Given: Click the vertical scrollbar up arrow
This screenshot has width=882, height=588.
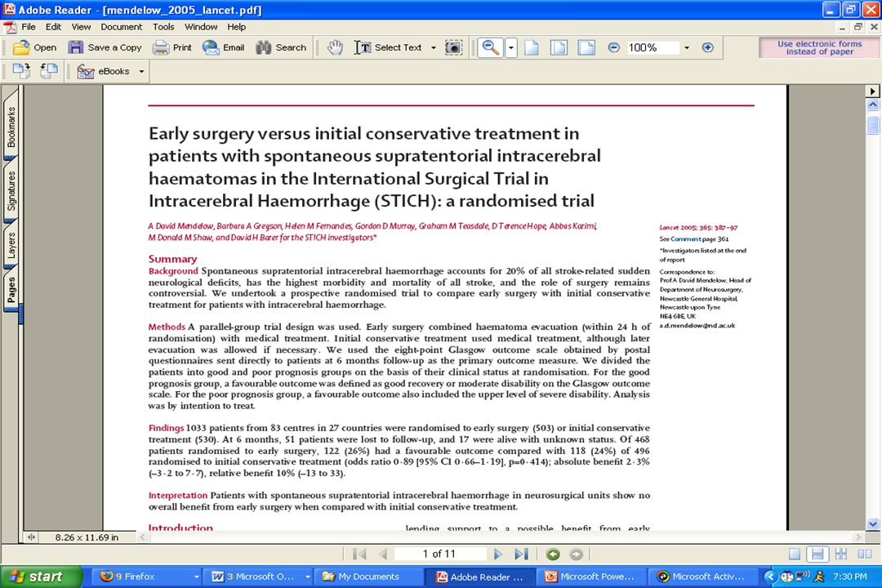Looking at the screenshot, I should pyautogui.click(x=872, y=105).
